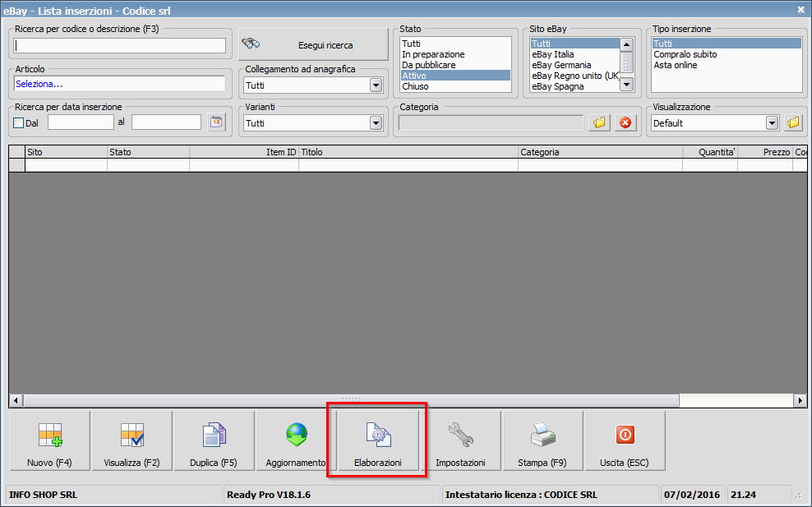Screen dimensions: 812x507
Task: Duplicate listing with Duplica (F5)
Action: pos(214,440)
